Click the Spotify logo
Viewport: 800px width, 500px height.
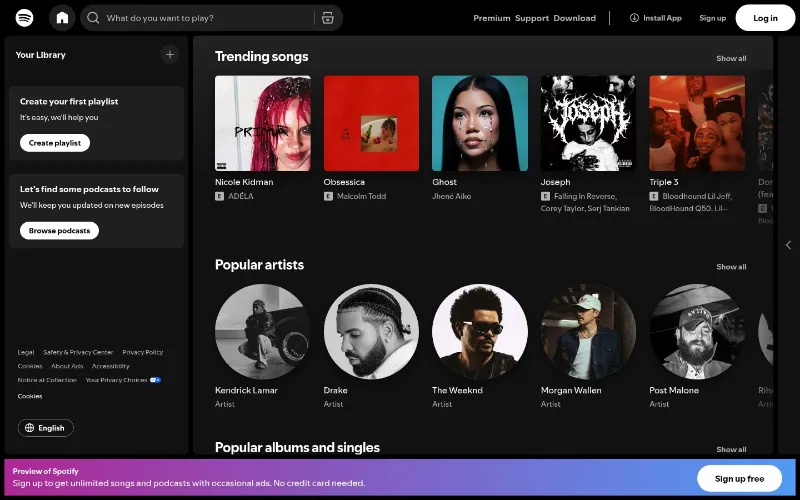coord(24,18)
